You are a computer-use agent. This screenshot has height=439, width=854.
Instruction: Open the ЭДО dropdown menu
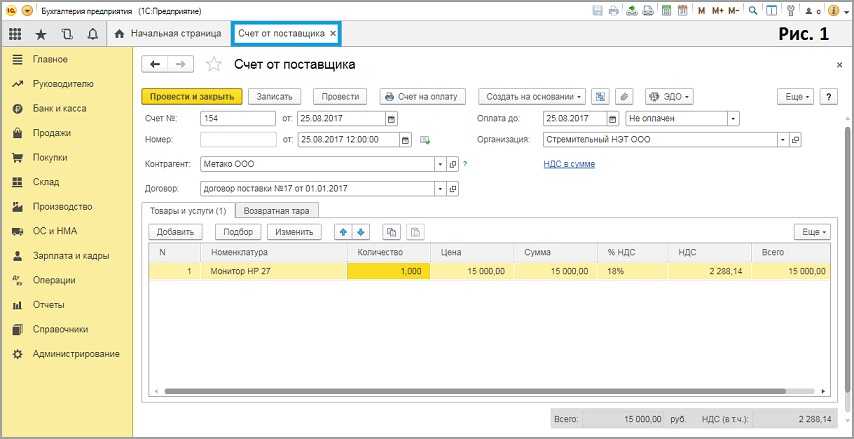pos(669,97)
